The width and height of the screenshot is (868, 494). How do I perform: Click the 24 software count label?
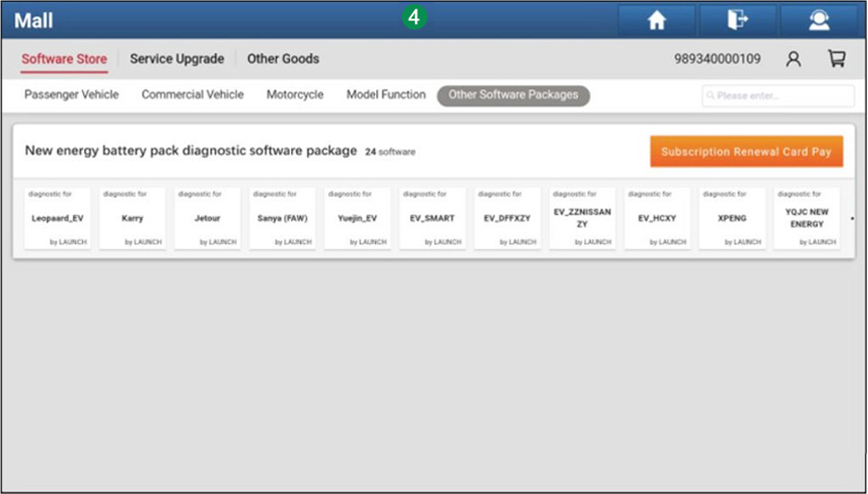(391, 151)
